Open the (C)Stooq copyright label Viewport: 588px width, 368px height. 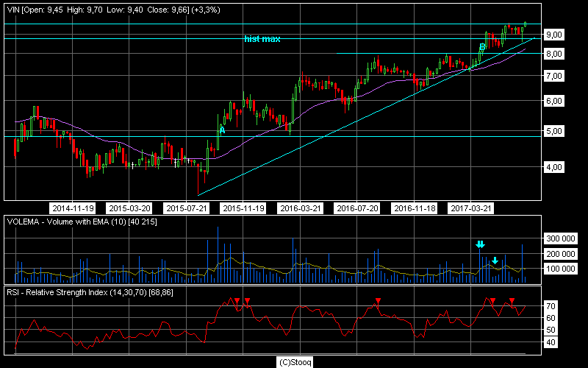tap(295, 362)
